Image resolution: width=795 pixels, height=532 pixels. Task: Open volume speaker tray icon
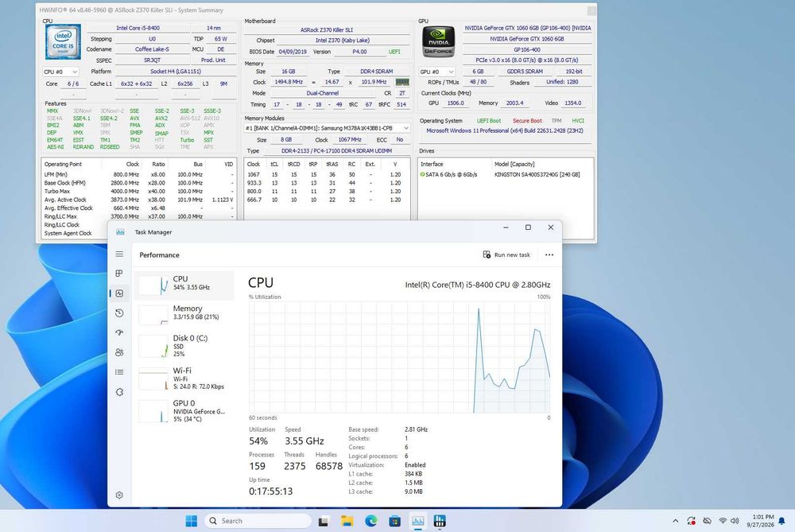point(735,521)
